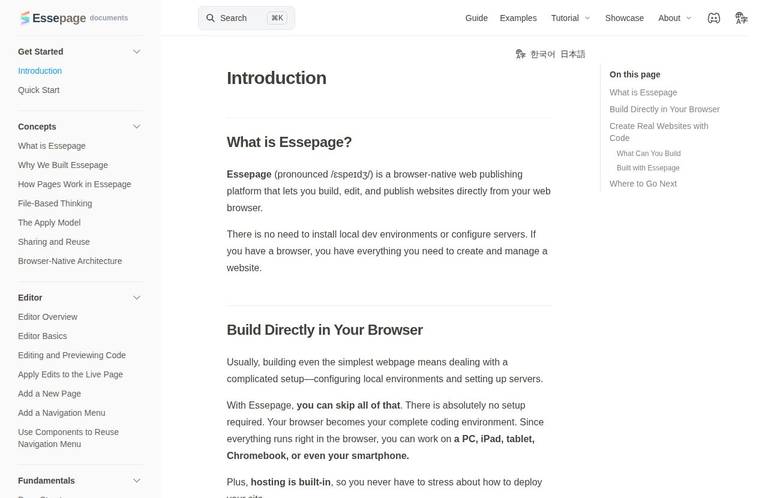Expand the About dropdown menu

click(674, 18)
